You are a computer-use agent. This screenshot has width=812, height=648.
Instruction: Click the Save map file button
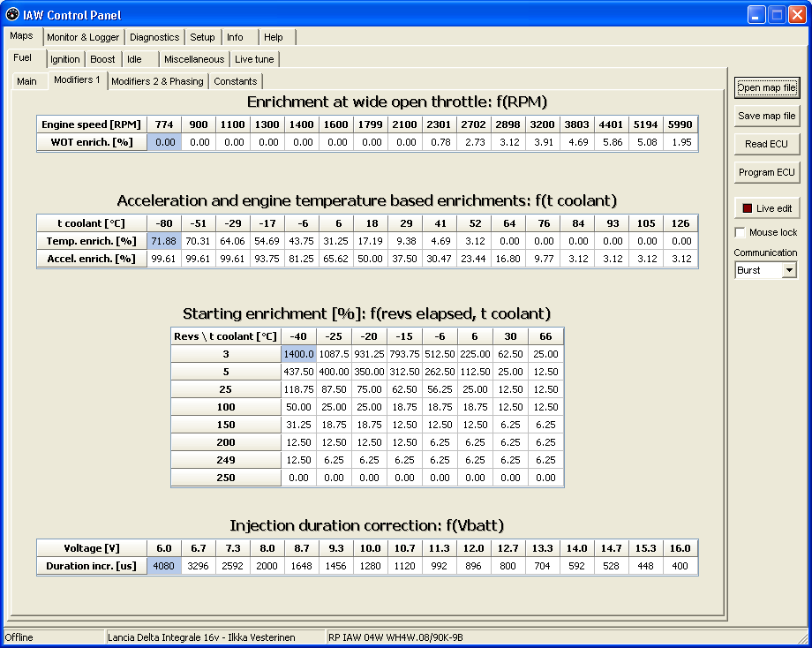point(766,116)
